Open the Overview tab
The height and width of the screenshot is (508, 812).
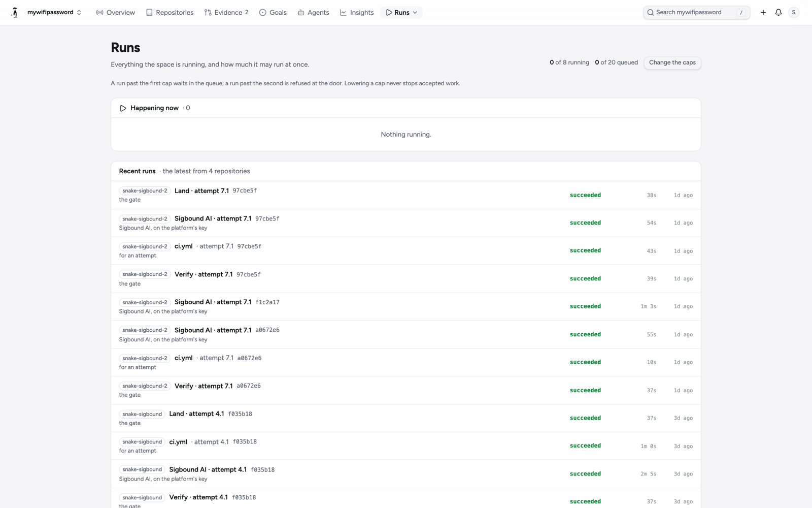click(x=115, y=12)
